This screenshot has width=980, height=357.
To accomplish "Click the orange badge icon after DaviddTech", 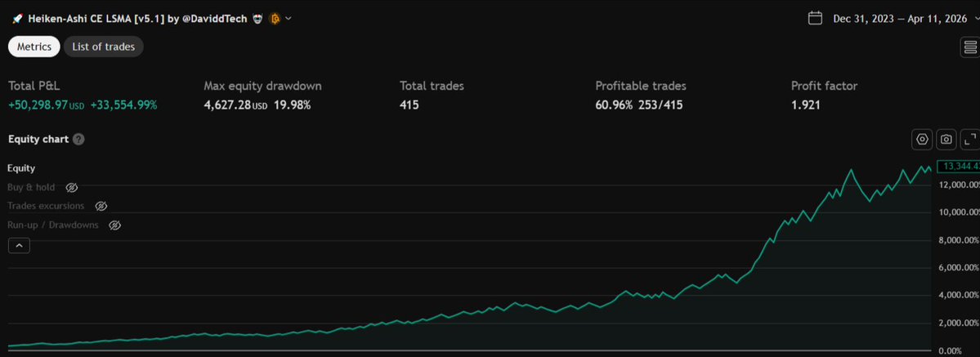I will pos(275,19).
